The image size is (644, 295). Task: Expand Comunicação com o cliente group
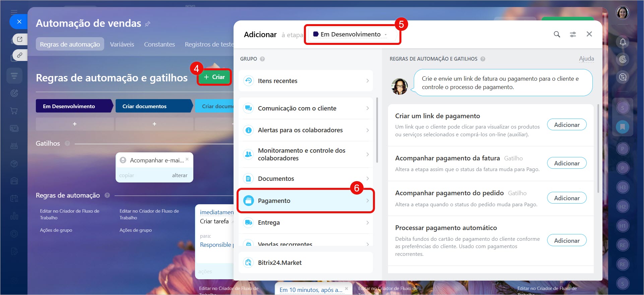pyautogui.click(x=306, y=108)
